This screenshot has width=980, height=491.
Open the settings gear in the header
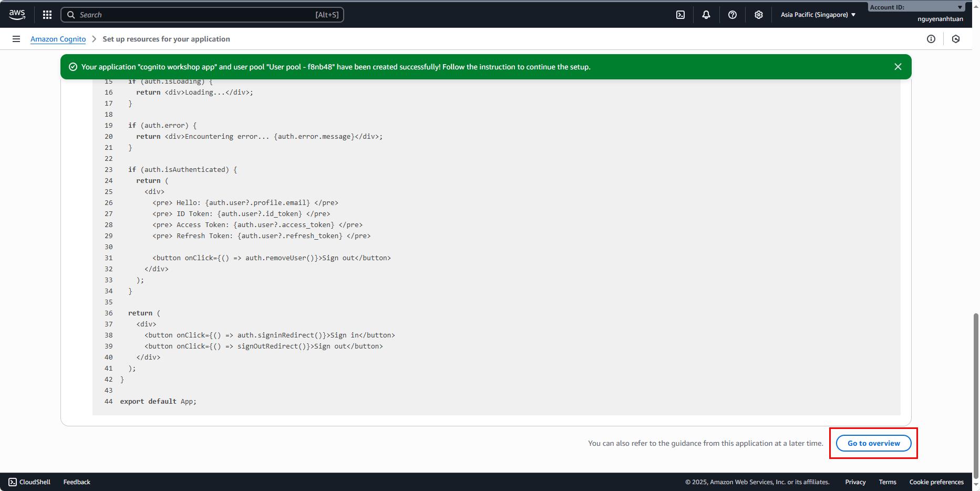pyautogui.click(x=759, y=15)
